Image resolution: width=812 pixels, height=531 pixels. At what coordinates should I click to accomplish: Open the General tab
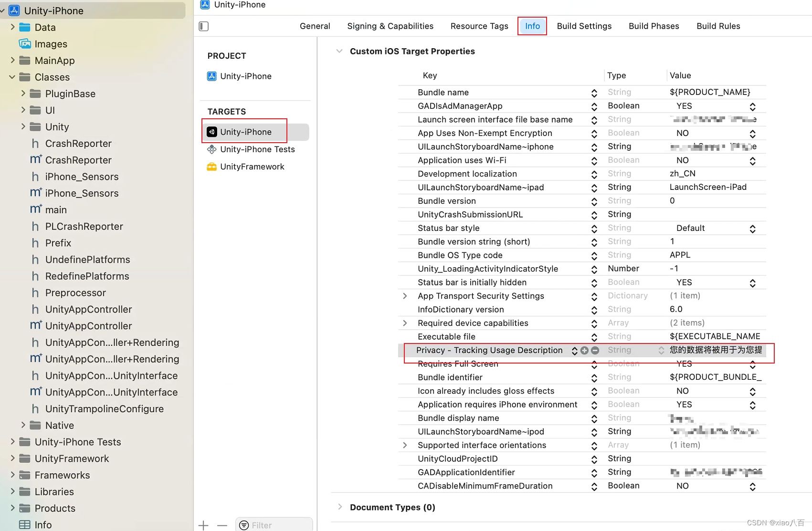(315, 26)
